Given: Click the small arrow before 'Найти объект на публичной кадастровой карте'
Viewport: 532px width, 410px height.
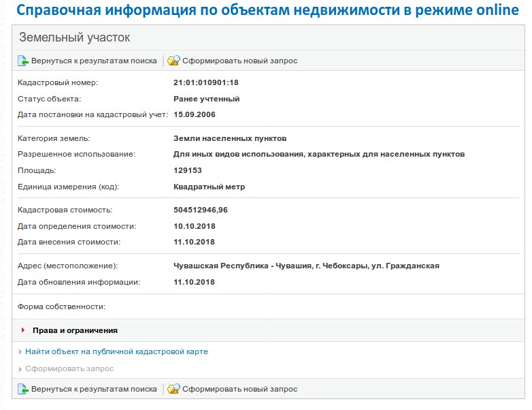Looking at the screenshot, I should tap(20, 352).
